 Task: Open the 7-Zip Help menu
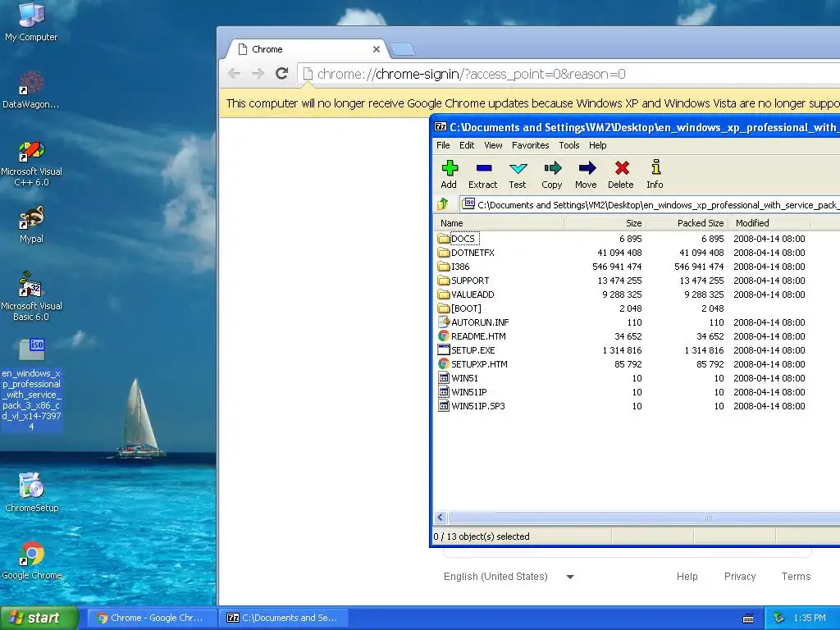point(597,145)
